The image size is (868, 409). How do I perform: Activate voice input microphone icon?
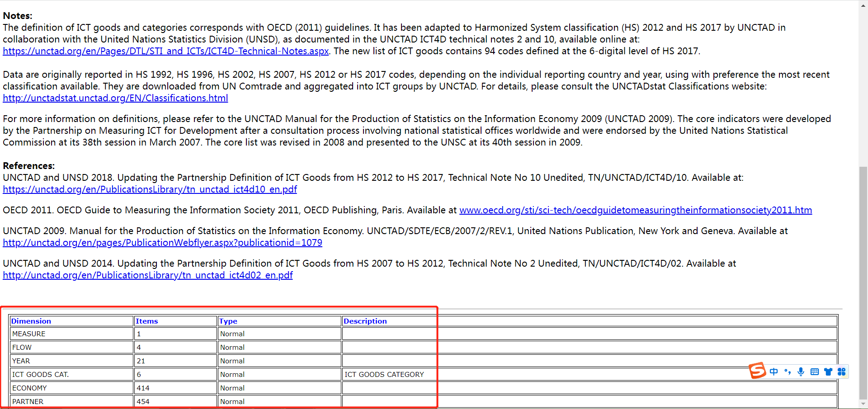(801, 371)
